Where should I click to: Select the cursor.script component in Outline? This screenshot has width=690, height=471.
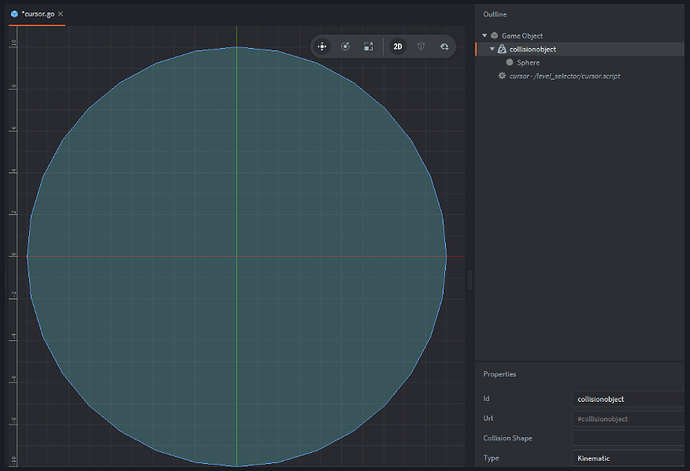click(580, 76)
